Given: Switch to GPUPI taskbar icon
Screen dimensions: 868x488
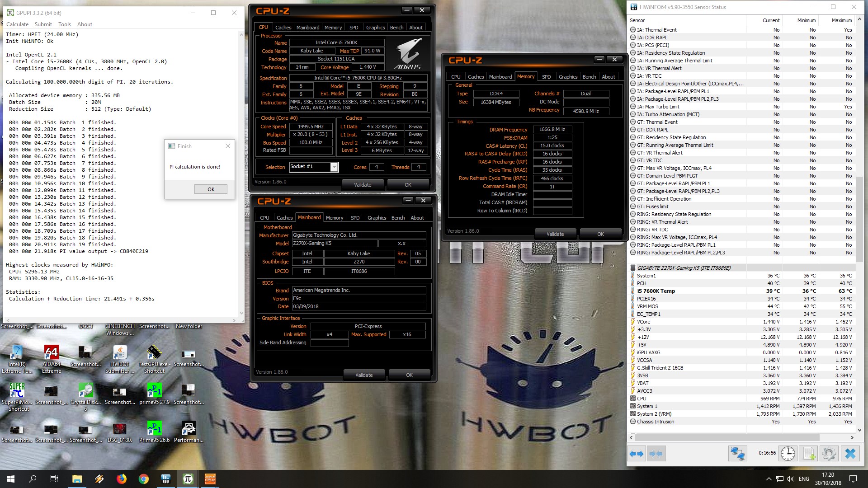Looking at the screenshot, I should click(188, 479).
